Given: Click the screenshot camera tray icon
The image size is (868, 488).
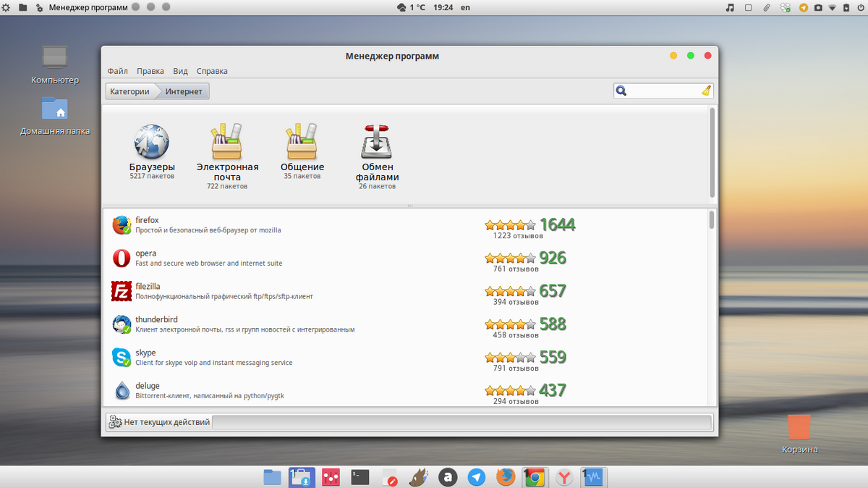Looking at the screenshot, I should click(818, 7).
